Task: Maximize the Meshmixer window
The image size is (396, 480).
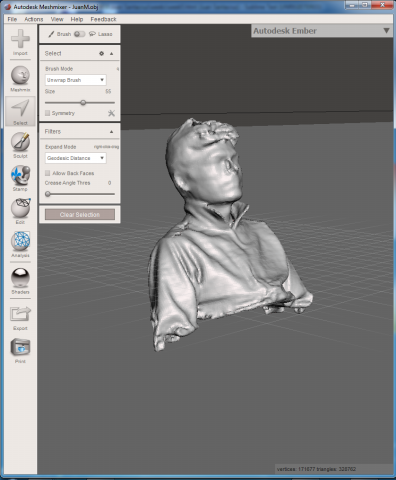Action: click(x=365, y=5)
